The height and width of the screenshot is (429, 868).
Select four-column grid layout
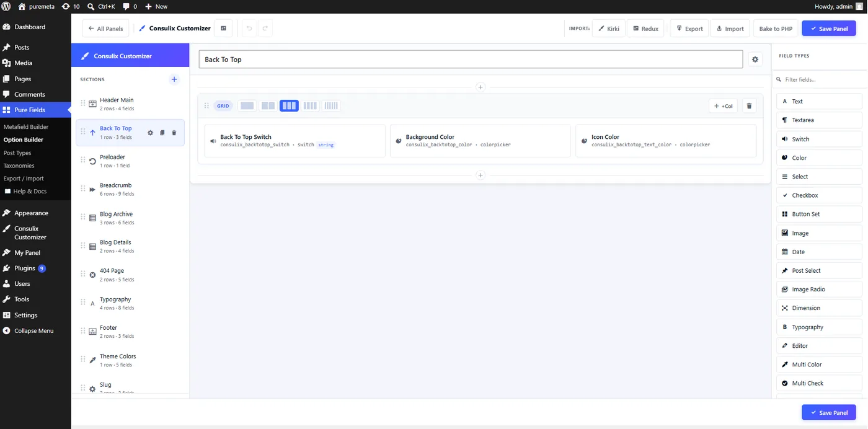tap(310, 106)
